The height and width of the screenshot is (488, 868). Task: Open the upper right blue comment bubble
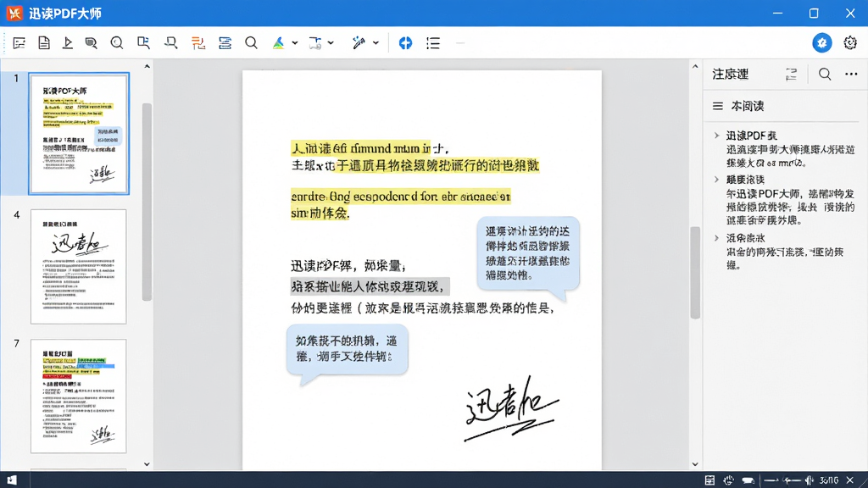point(528,253)
